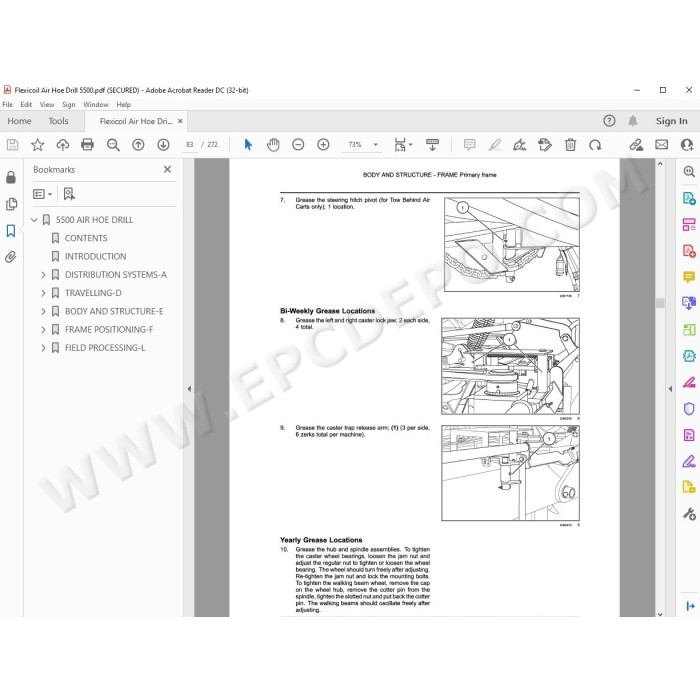
Task: Print the document with printer icon
Action: point(88,145)
